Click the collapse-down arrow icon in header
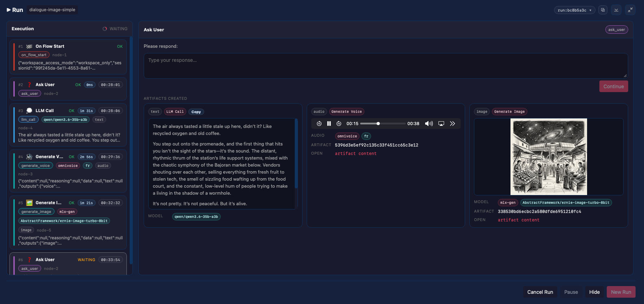The width and height of the screenshot is (644, 304). (616, 10)
